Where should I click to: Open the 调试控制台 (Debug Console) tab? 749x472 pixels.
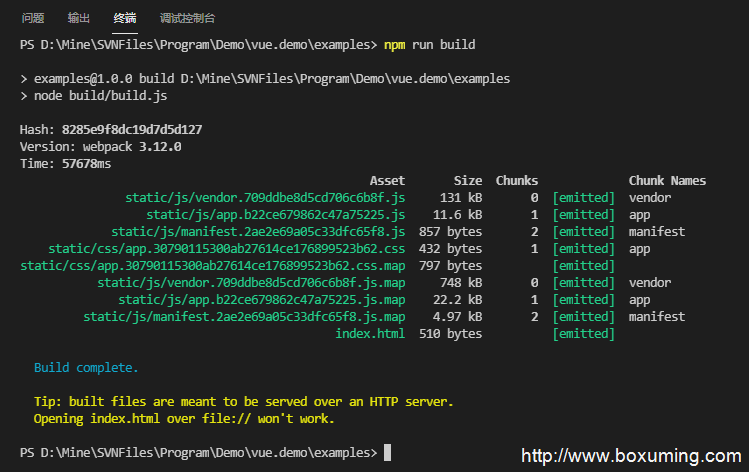(187, 18)
